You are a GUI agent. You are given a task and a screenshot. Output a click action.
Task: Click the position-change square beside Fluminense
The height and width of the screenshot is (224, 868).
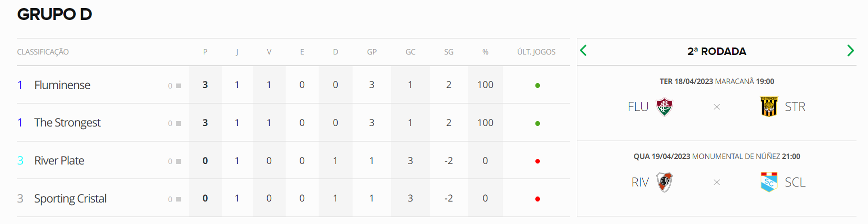[178, 85]
